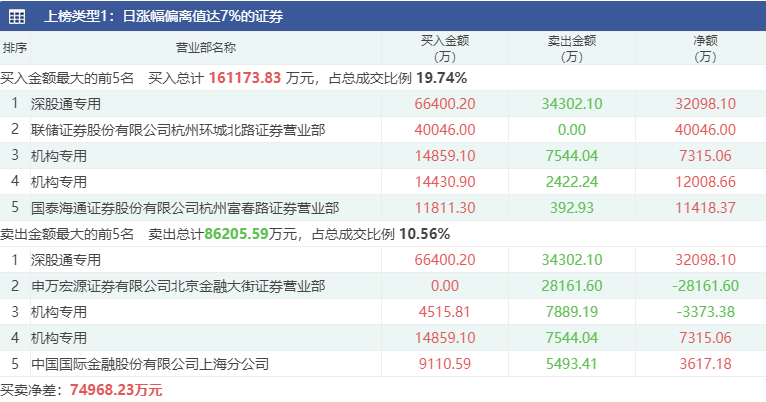
Task: Select 40046.00 in the 买入金额 column
Action: coord(445,130)
